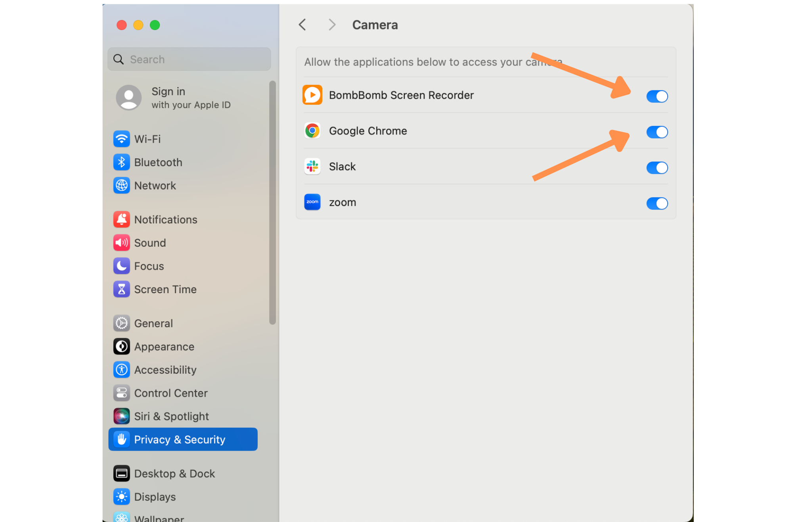
Task: Click the Privacy & Security hand icon
Action: pos(121,439)
